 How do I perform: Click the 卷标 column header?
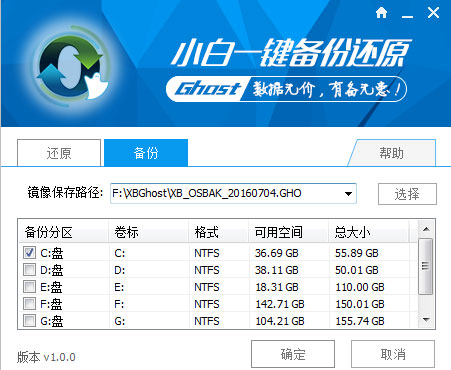149,232
